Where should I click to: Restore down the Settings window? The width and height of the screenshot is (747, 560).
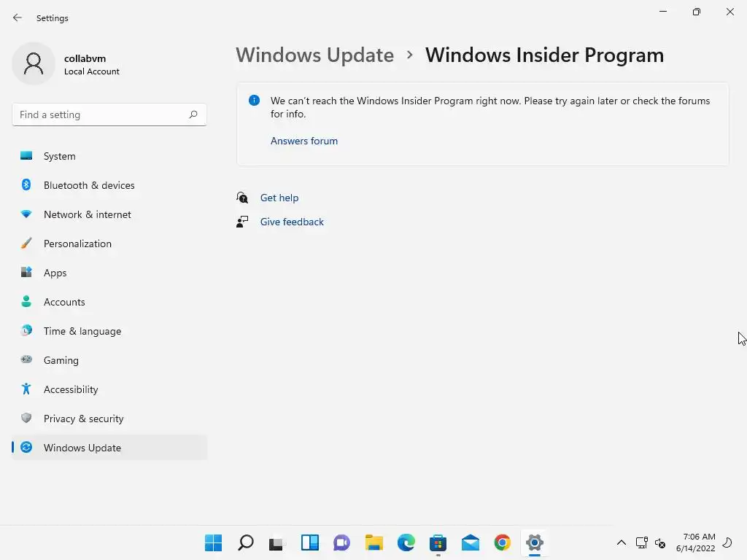pyautogui.click(x=697, y=12)
